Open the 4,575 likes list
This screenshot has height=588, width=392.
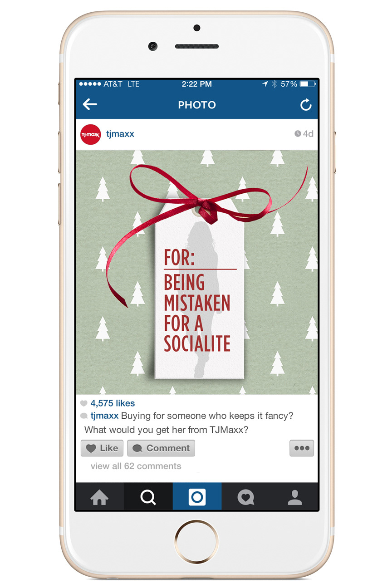point(113,403)
